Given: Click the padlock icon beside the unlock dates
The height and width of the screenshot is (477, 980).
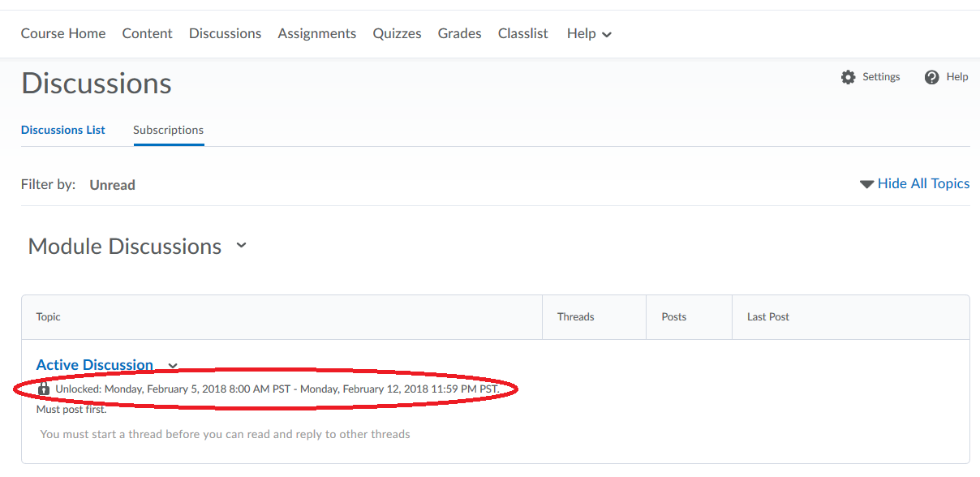Looking at the screenshot, I should tap(43, 389).
